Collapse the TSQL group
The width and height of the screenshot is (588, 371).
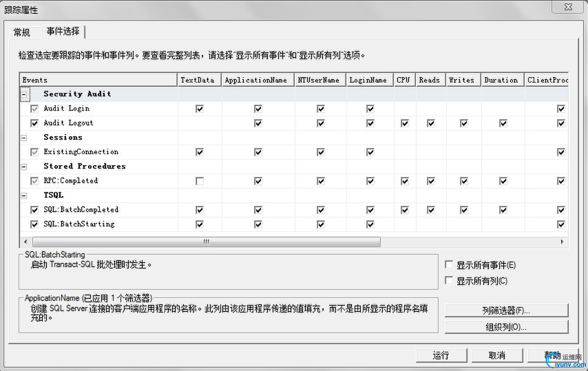(x=24, y=196)
